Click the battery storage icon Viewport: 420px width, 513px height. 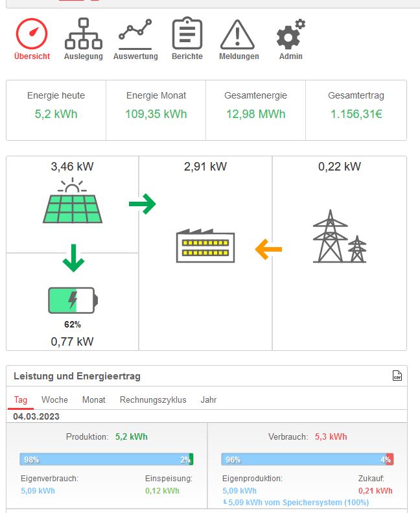pyautogui.click(x=72, y=300)
